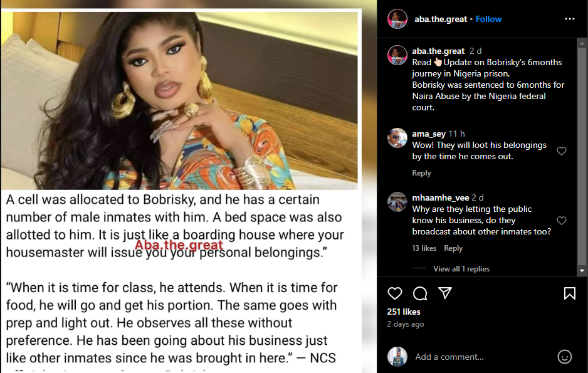Open aba.the.great profile from header username
588x373 pixels.
[441, 19]
